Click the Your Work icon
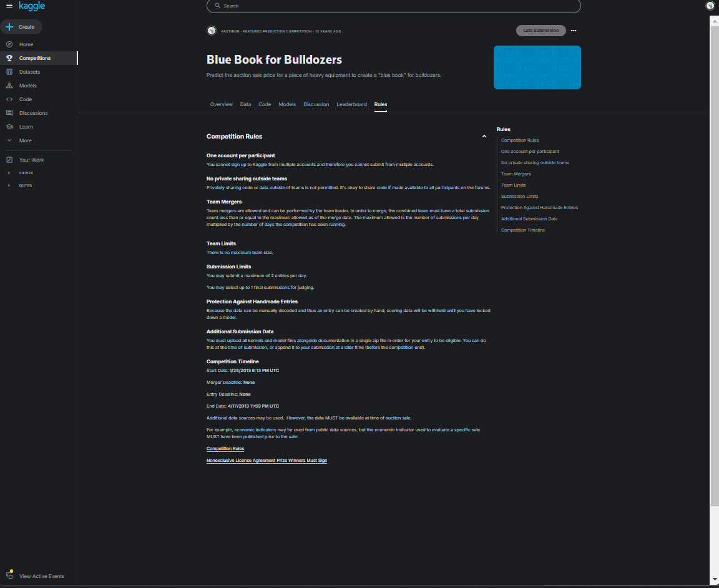719x588 pixels. tap(9, 160)
